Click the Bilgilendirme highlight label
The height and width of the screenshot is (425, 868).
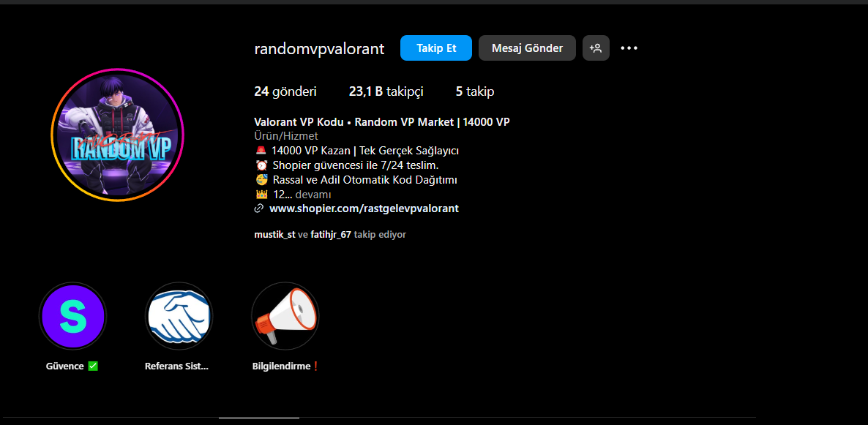[285, 366]
